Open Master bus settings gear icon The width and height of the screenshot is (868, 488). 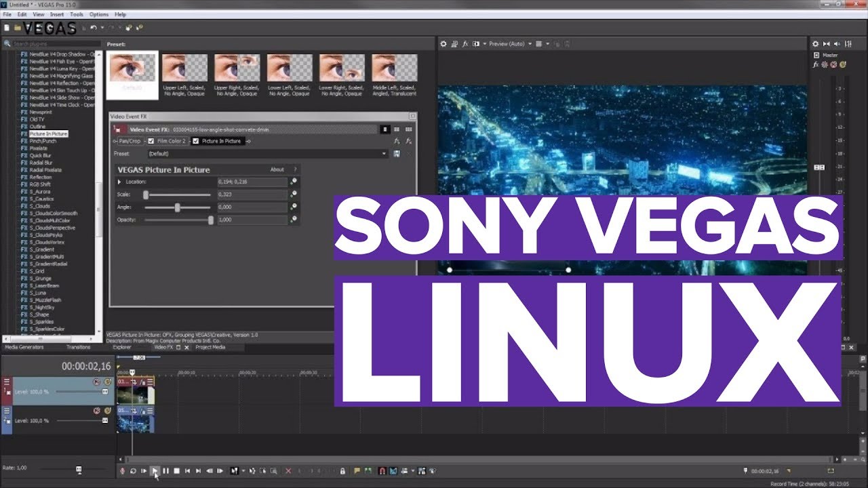816,43
